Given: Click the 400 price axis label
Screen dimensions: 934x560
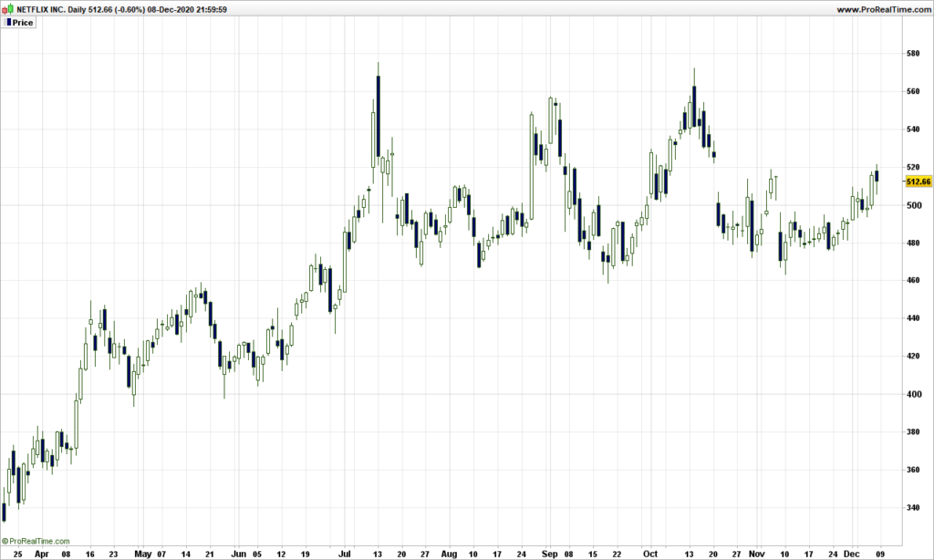Looking at the screenshot, I should pos(913,394).
